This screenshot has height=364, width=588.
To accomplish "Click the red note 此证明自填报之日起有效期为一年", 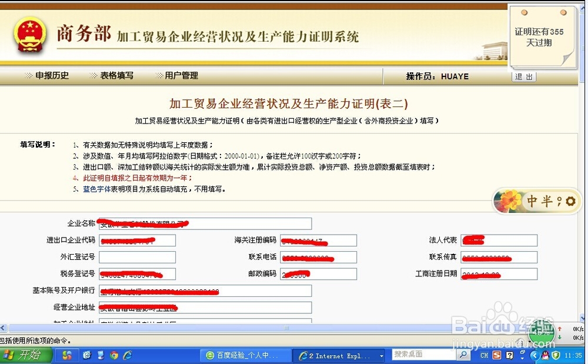I will (137, 178).
